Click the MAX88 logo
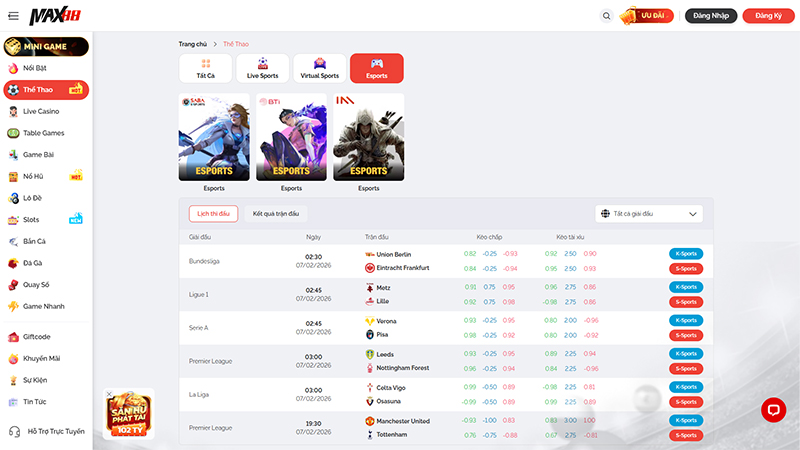Image resolution: width=800 pixels, height=450 pixels. coord(55,16)
